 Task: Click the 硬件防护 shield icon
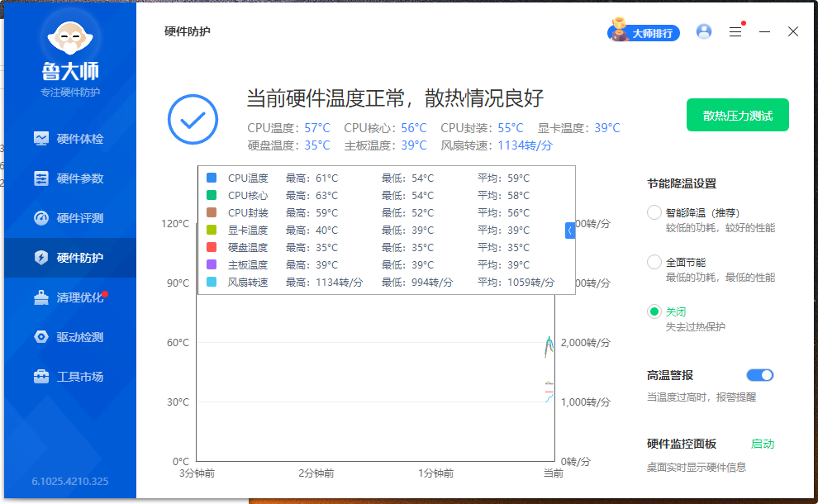coord(41,257)
